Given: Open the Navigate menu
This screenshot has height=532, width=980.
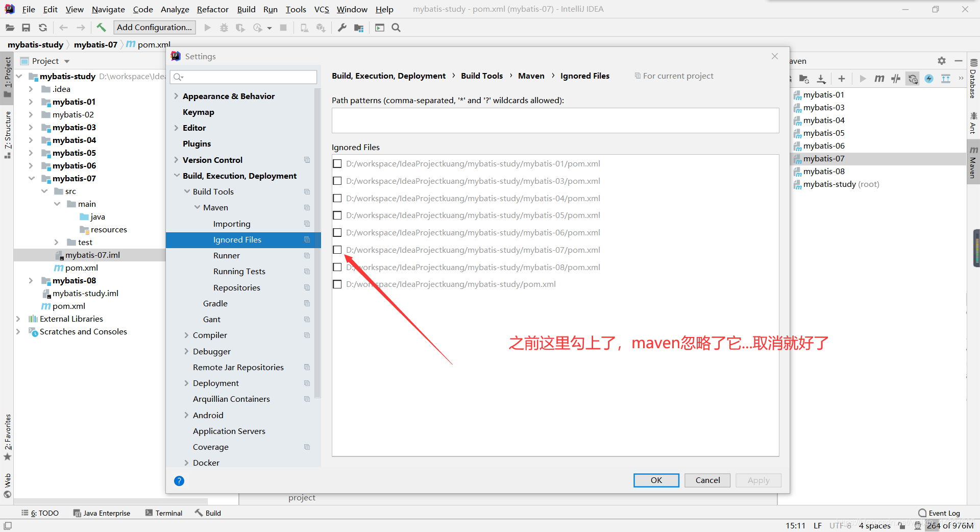Looking at the screenshot, I should (108, 9).
